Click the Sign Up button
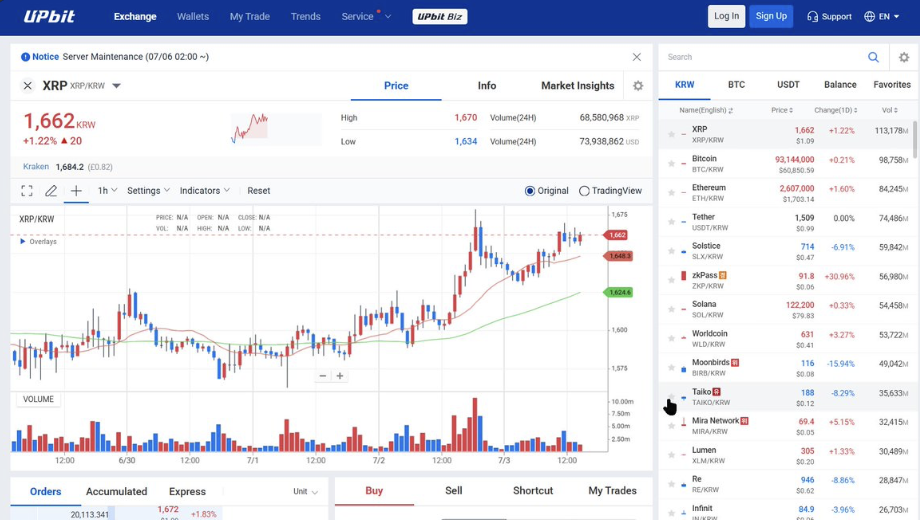This screenshot has height=520, width=920. pyautogui.click(x=771, y=16)
